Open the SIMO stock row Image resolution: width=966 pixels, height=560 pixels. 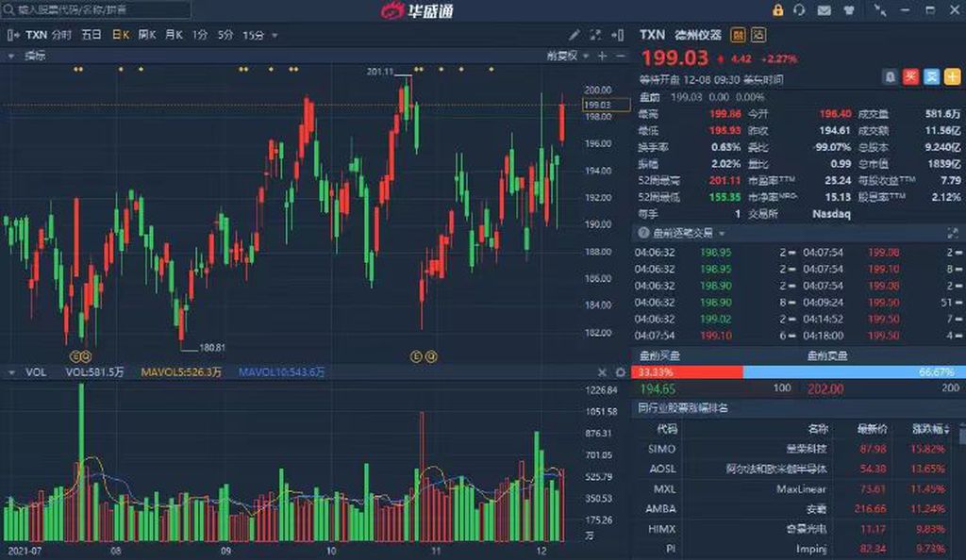[795, 449]
